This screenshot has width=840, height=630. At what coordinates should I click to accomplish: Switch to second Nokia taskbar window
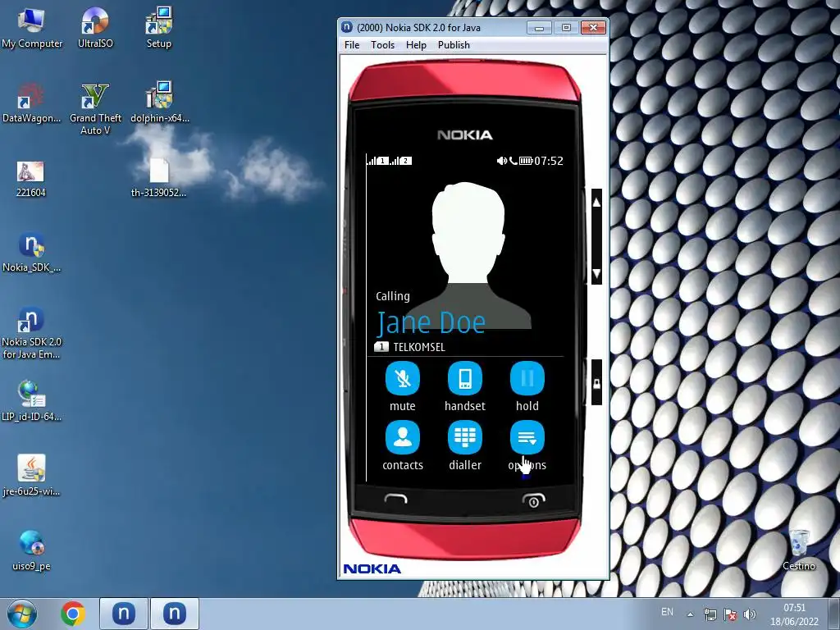click(x=174, y=614)
